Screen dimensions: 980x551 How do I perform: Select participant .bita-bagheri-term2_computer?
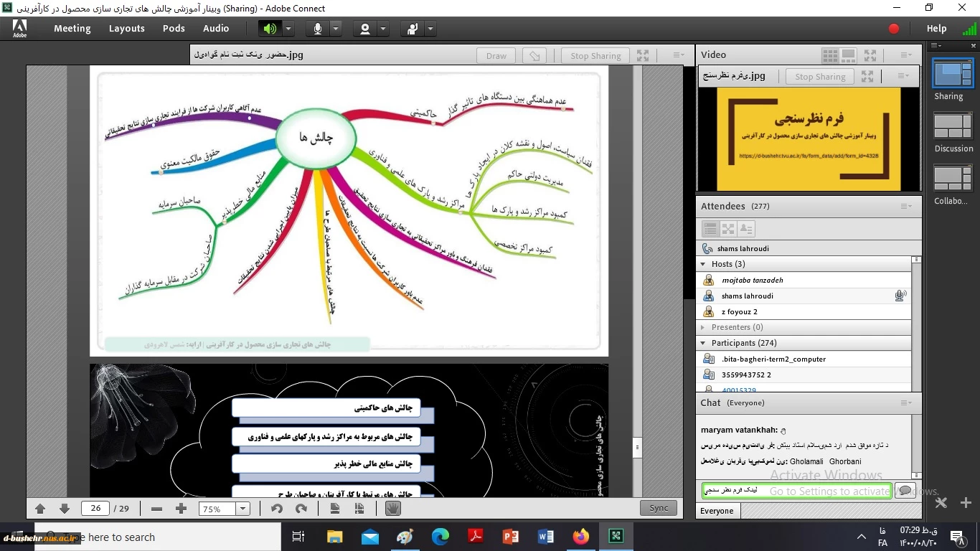tap(804, 359)
